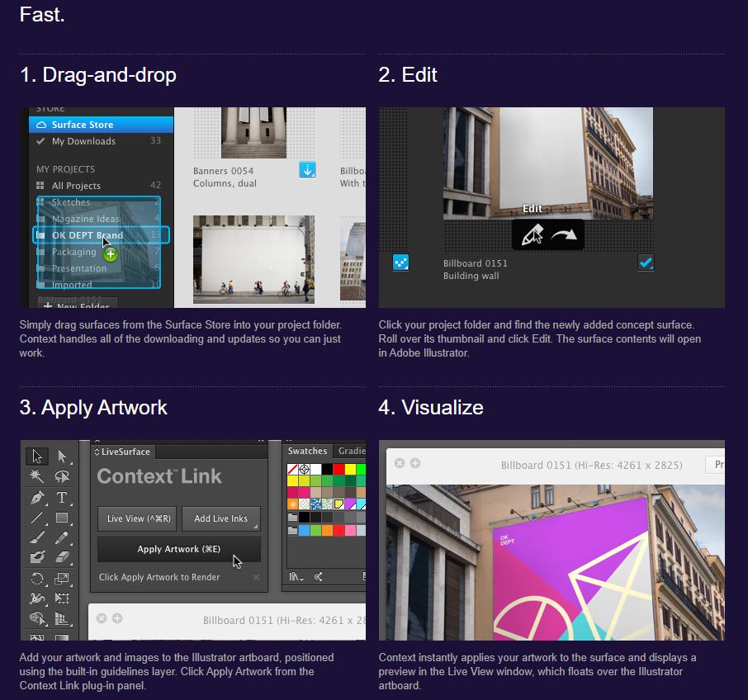Select the Shape Builder tool
This screenshot has height=700, width=748.
[36, 618]
